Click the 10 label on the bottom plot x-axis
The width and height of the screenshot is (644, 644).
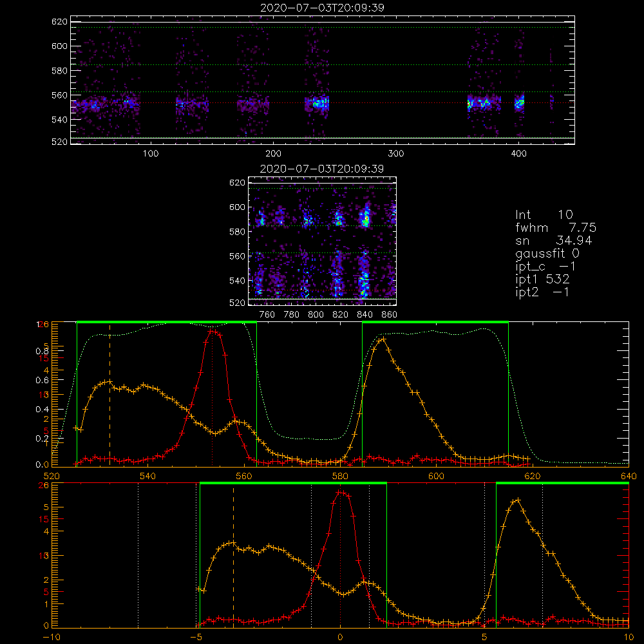629,637
